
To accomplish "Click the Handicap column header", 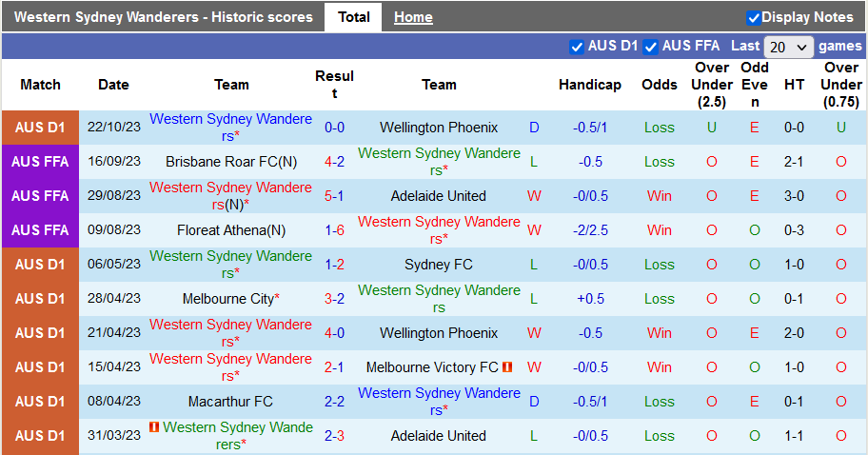I will (x=589, y=85).
